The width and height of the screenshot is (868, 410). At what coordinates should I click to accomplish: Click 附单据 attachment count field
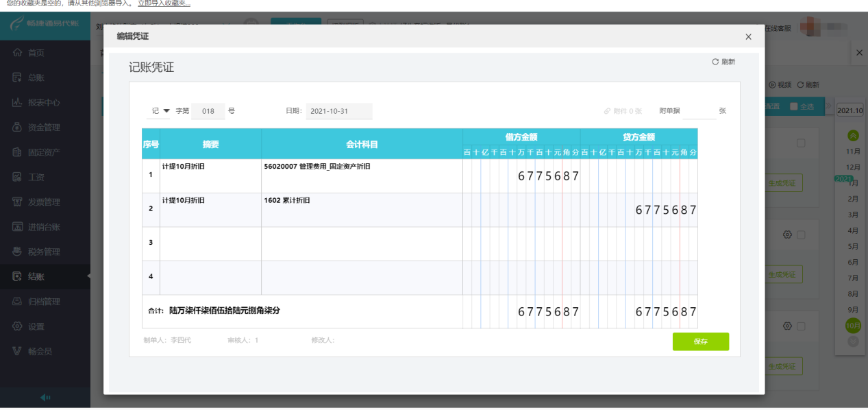click(699, 111)
